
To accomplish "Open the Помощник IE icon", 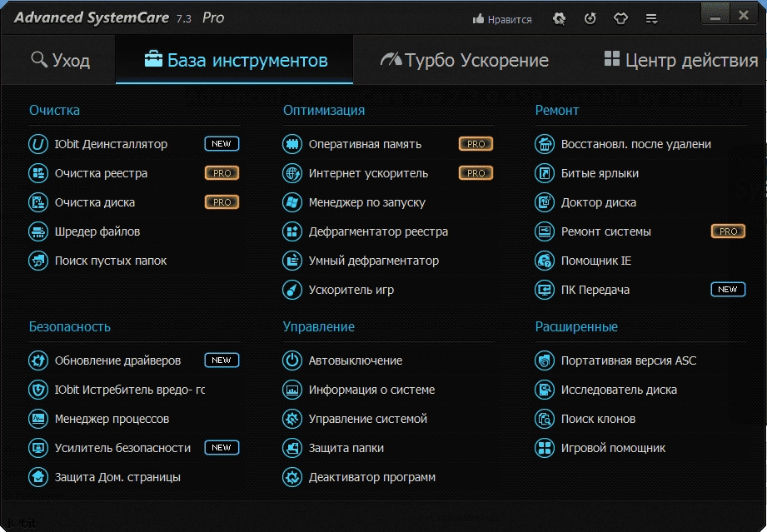I will [x=545, y=261].
